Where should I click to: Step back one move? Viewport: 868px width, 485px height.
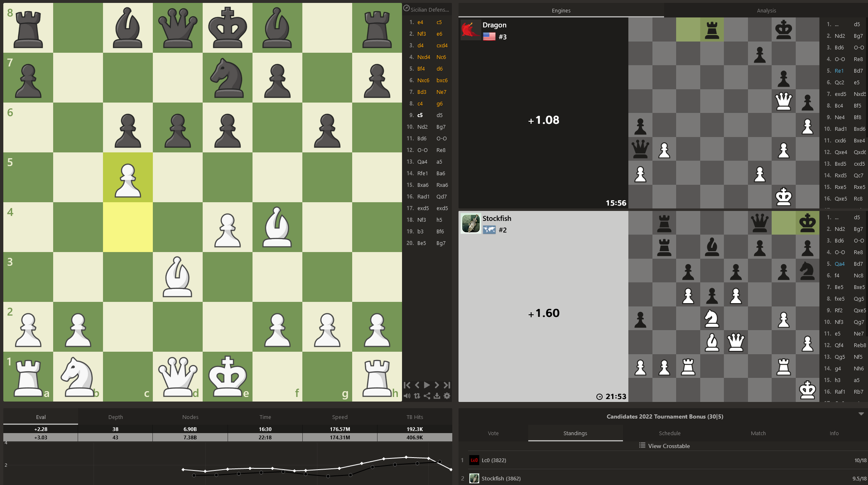417,385
